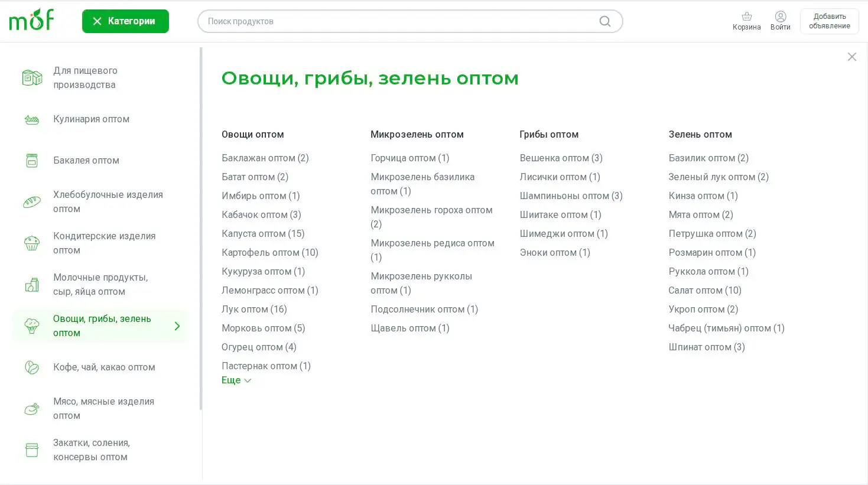This screenshot has width=868, height=485.
Task: Click the Овощи, грибы broccoli icon
Action: pyautogui.click(x=32, y=325)
